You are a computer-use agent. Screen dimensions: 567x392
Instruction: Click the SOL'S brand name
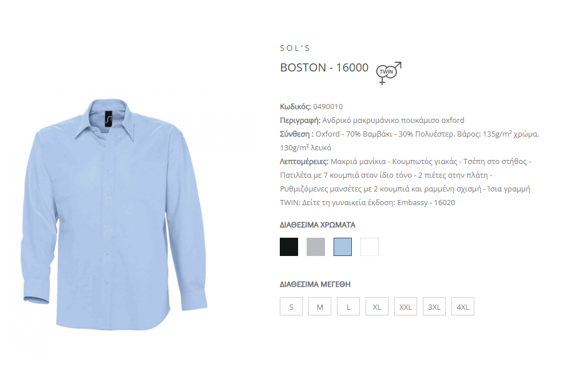(295, 48)
